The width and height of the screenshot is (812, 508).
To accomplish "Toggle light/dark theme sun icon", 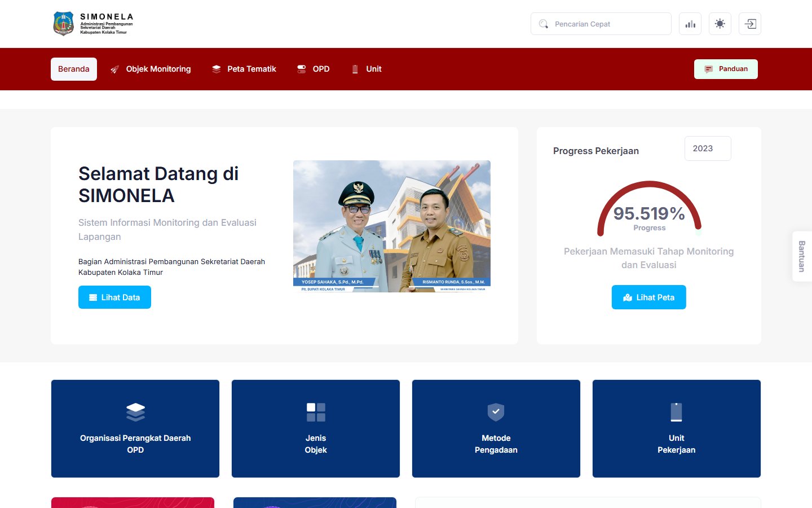I will point(720,24).
